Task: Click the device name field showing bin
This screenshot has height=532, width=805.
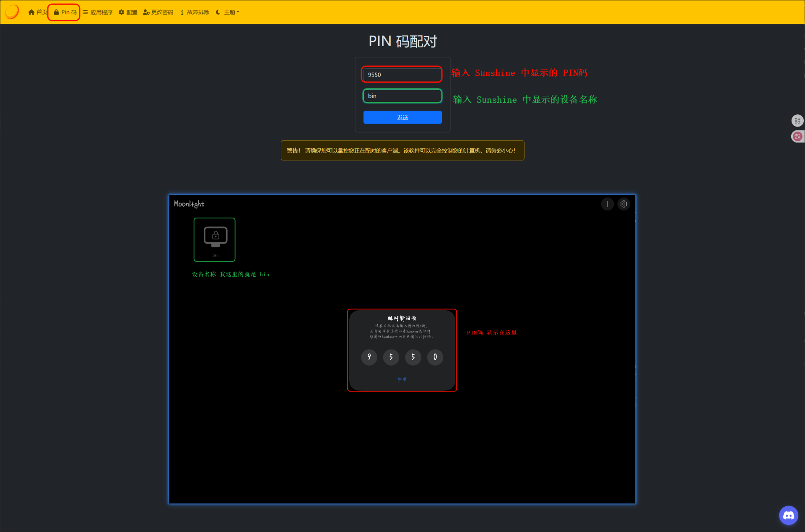Action: pos(402,96)
